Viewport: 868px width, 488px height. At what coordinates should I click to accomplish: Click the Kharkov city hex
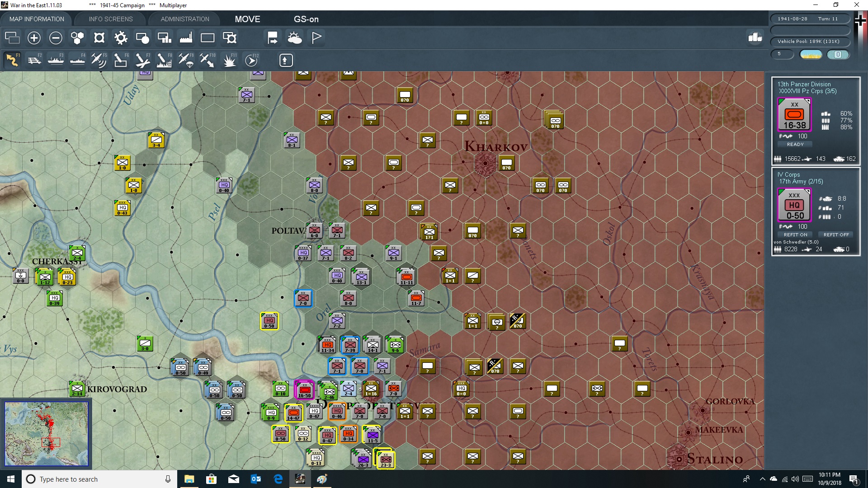pos(485,163)
